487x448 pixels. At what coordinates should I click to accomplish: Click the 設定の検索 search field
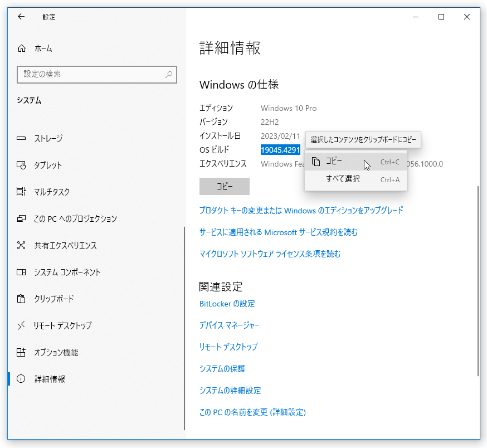coord(96,75)
